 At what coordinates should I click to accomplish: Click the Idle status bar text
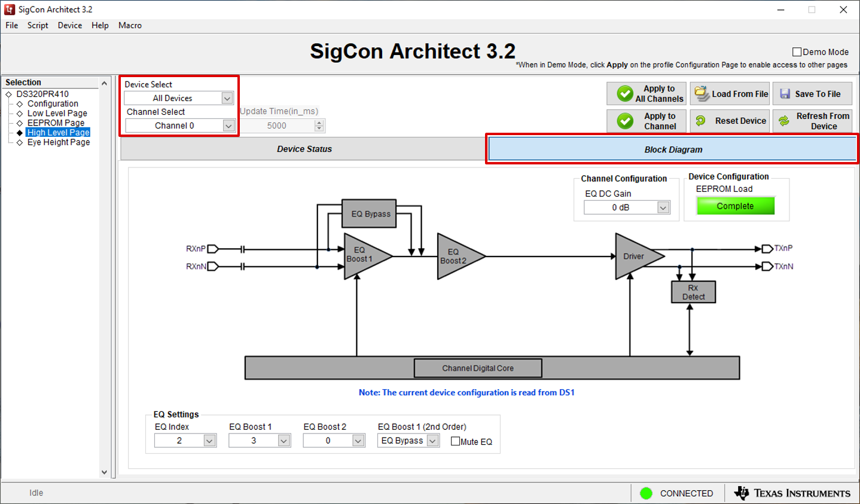36,493
